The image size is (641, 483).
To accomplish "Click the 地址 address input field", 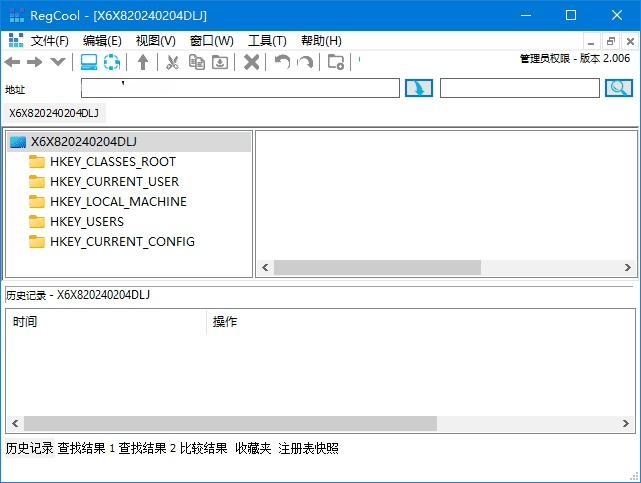I will (240, 88).
